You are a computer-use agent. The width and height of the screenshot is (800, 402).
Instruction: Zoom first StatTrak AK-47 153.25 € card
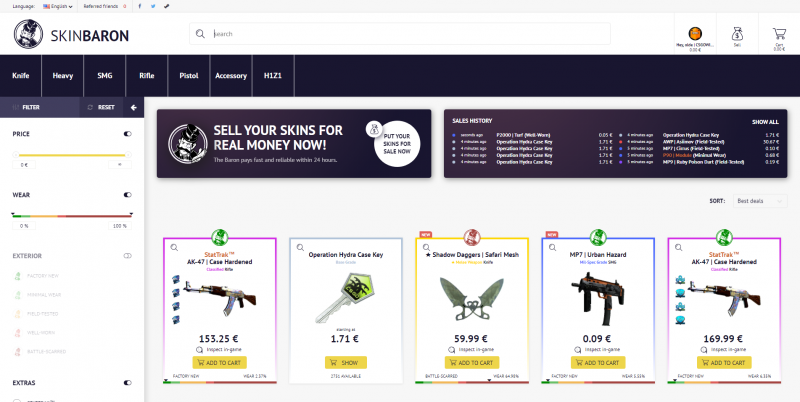click(174, 247)
